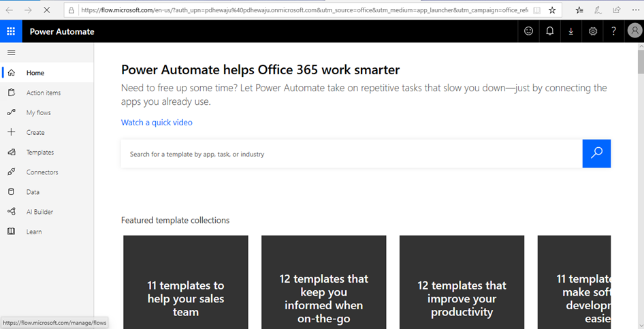Expand Data in the sidebar
This screenshot has width=644, height=329.
pyautogui.click(x=47, y=192)
